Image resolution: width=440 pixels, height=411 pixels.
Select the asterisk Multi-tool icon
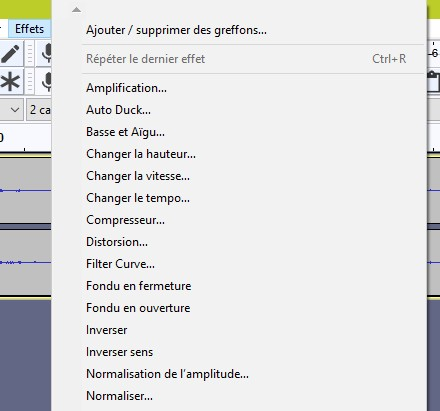(10, 81)
